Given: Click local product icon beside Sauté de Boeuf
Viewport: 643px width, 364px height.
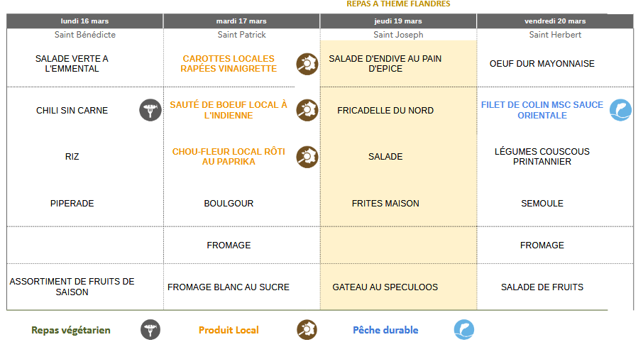Looking at the screenshot, I should [x=307, y=110].
